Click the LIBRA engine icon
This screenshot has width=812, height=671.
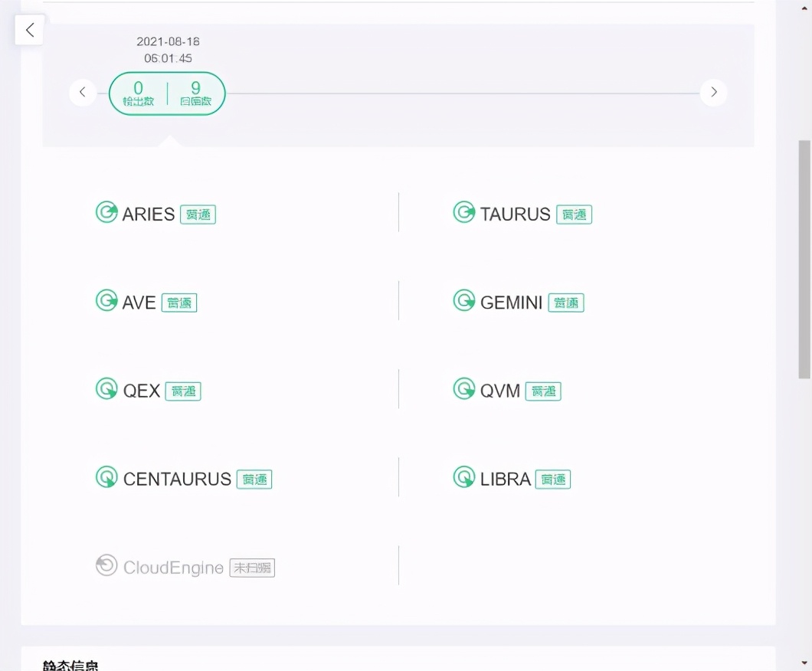point(464,478)
